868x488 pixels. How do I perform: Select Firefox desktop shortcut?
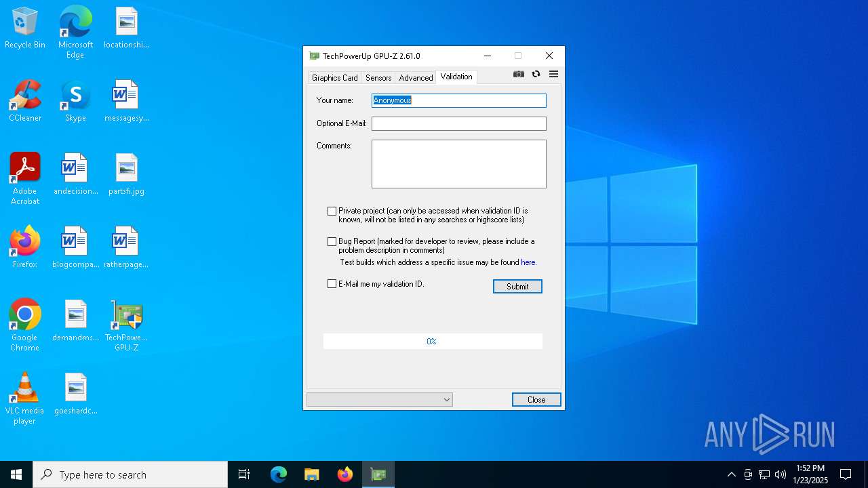pos(25,248)
